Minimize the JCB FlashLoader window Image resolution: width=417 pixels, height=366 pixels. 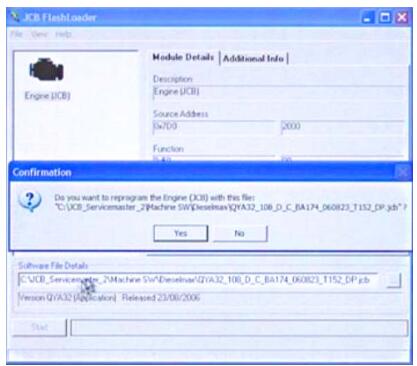367,17
